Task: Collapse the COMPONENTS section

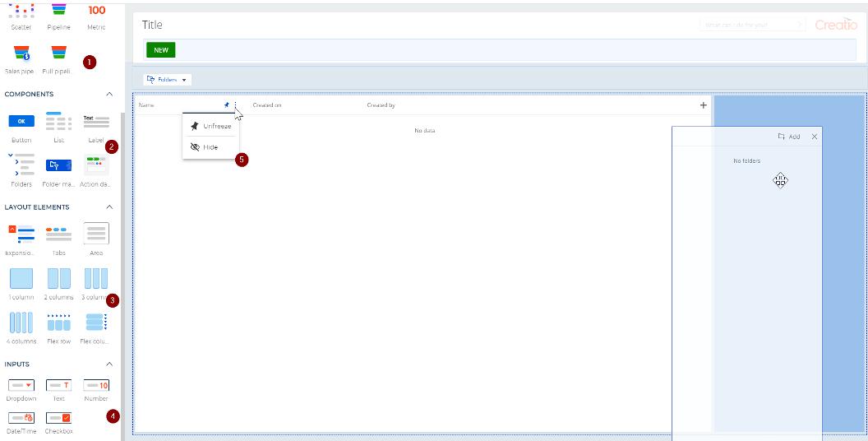Action: click(x=109, y=94)
